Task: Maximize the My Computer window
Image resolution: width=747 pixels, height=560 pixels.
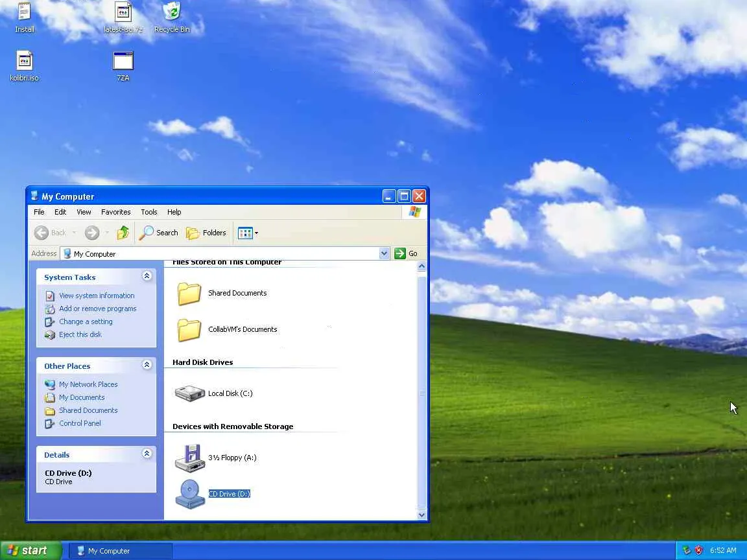Action: click(x=404, y=196)
